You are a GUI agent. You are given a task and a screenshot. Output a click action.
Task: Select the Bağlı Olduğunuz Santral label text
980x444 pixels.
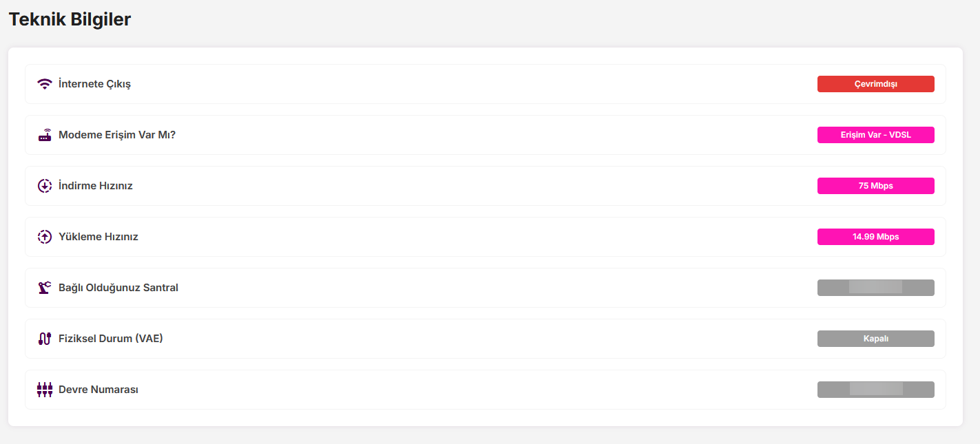click(x=118, y=288)
